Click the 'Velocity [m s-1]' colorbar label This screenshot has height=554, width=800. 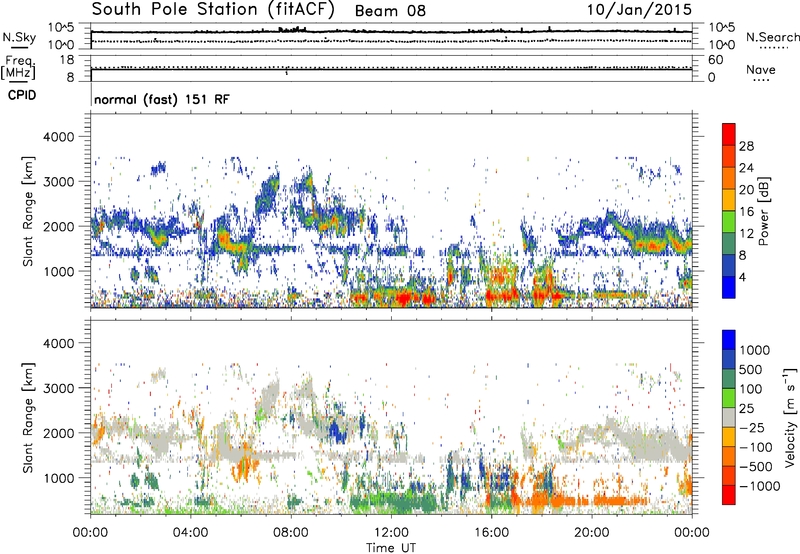coord(790,417)
